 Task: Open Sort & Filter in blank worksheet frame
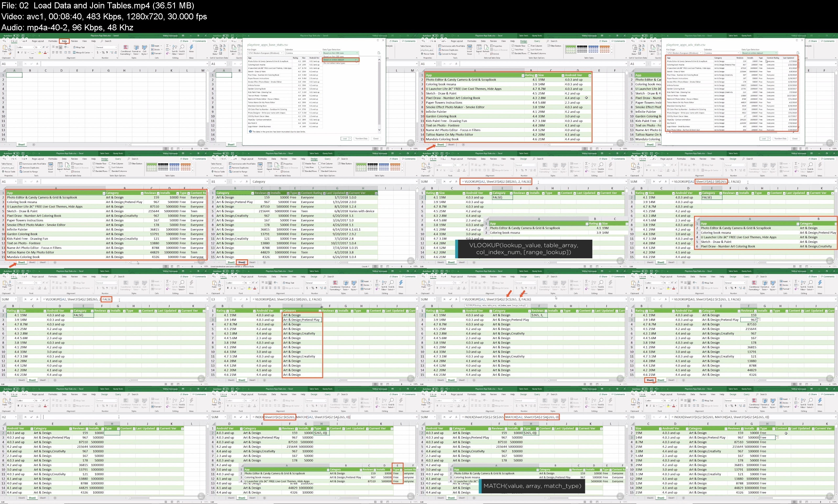(175, 50)
